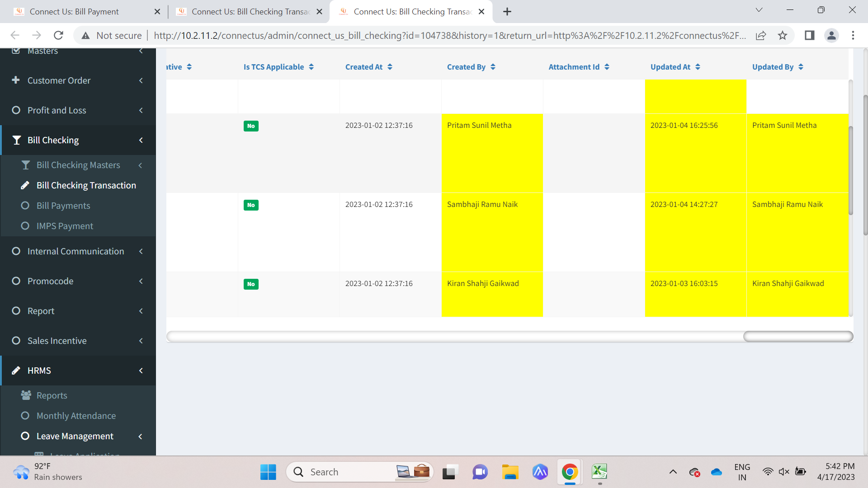Open Chrome profile avatar icon
Image resolution: width=868 pixels, height=488 pixels.
[831, 35]
